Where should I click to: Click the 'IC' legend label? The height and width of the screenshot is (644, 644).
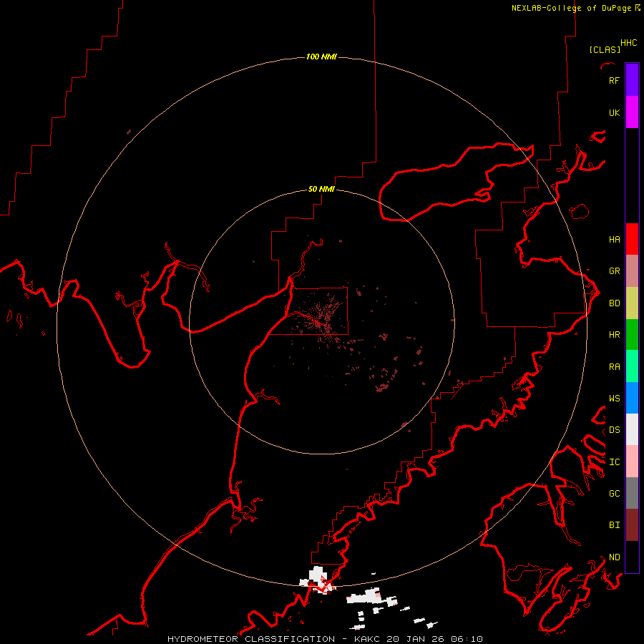point(615,462)
